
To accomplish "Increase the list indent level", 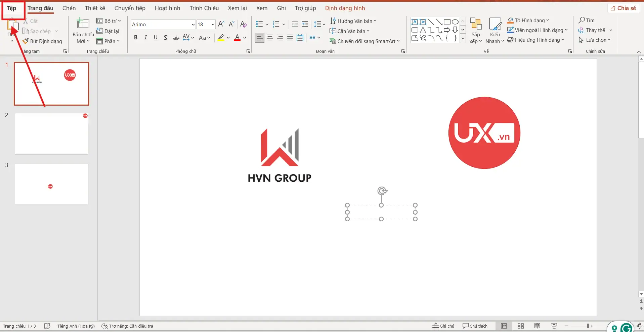I will [305, 24].
